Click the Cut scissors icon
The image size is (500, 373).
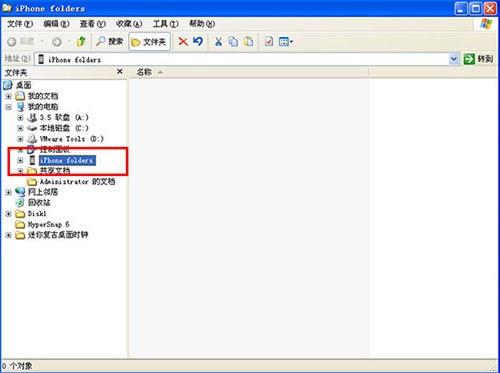[218, 42]
